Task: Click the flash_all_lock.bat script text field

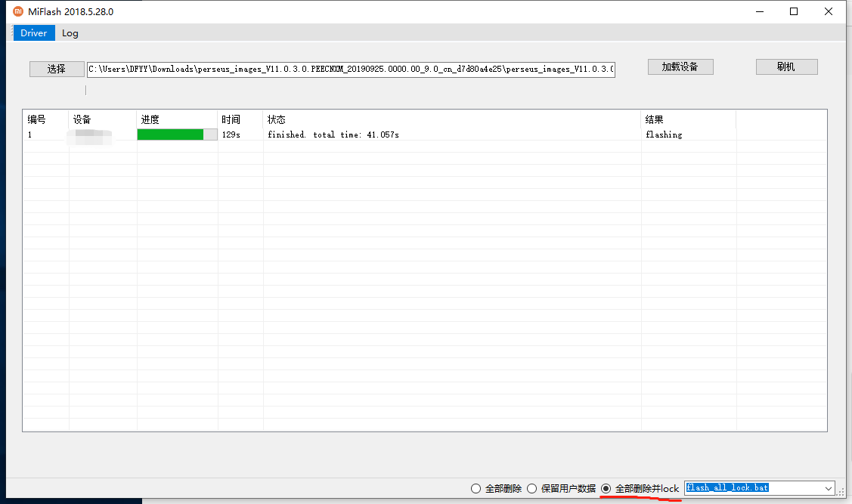Action: pos(753,487)
